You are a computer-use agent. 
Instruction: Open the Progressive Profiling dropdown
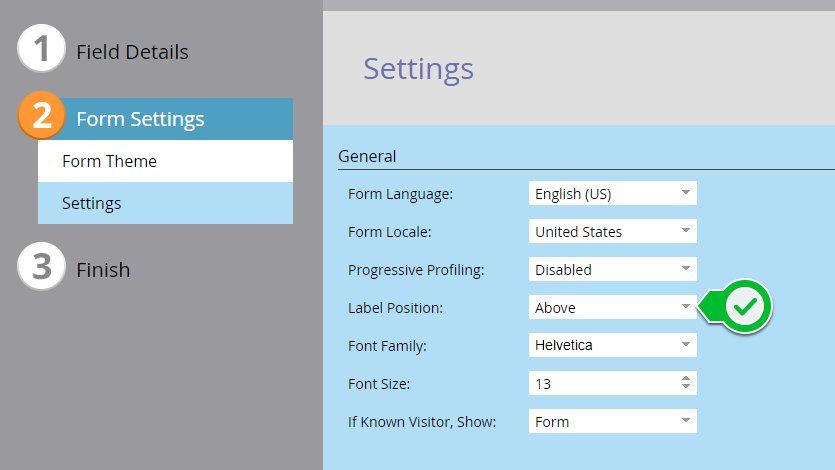(612, 269)
